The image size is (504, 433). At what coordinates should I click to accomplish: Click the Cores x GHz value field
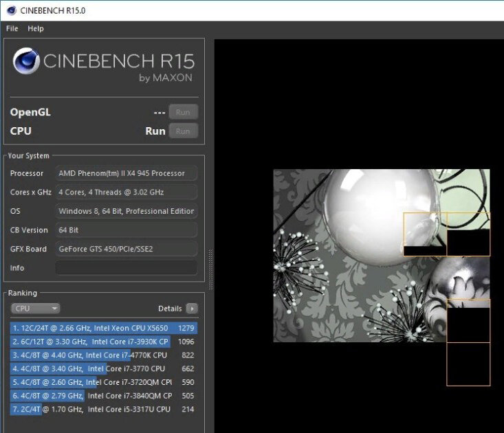[127, 192]
